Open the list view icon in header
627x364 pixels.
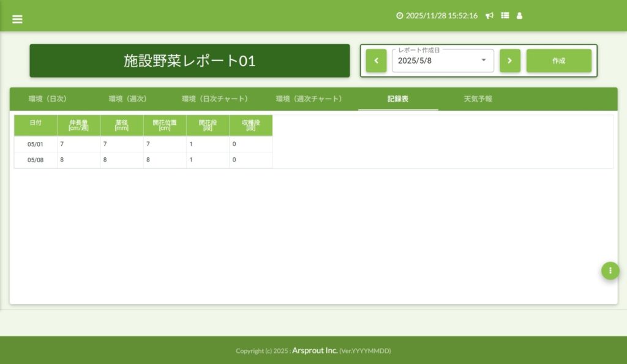(x=505, y=16)
